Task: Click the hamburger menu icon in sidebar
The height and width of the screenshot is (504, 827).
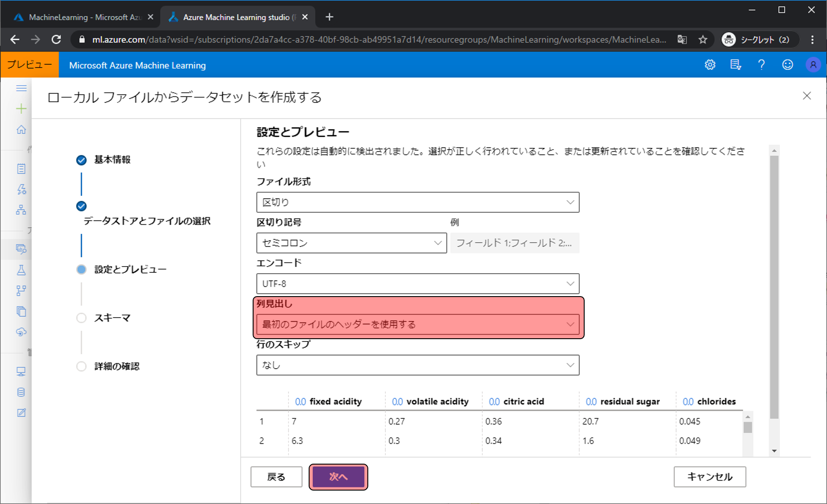Action: 21,88
